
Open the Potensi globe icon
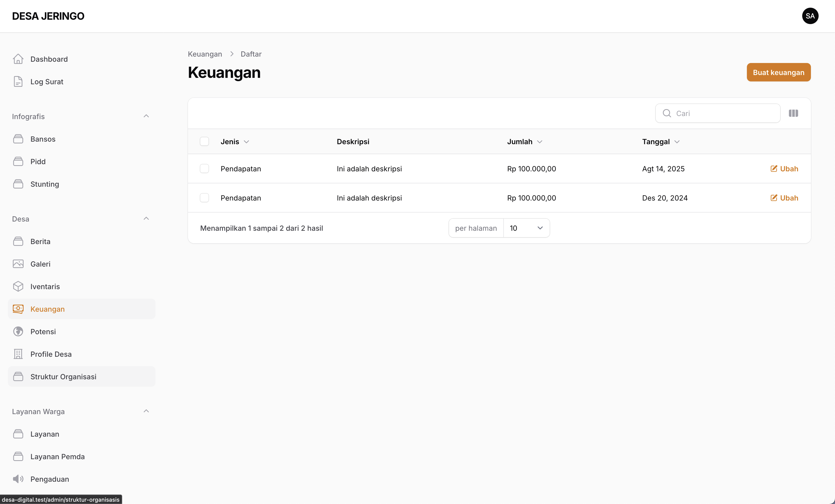pyautogui.click(x=18, y=331)
